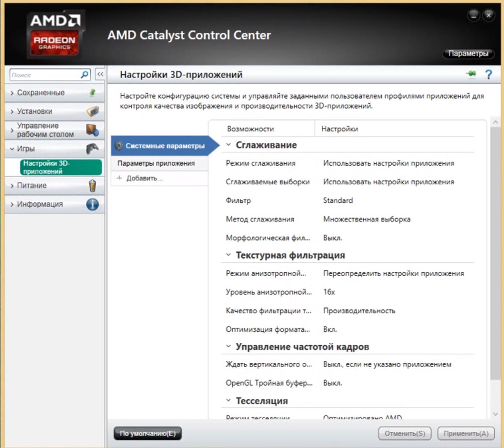Click the Установки box icon
The width and height of the screenshot is (504, 448).
tap(93, 111)
